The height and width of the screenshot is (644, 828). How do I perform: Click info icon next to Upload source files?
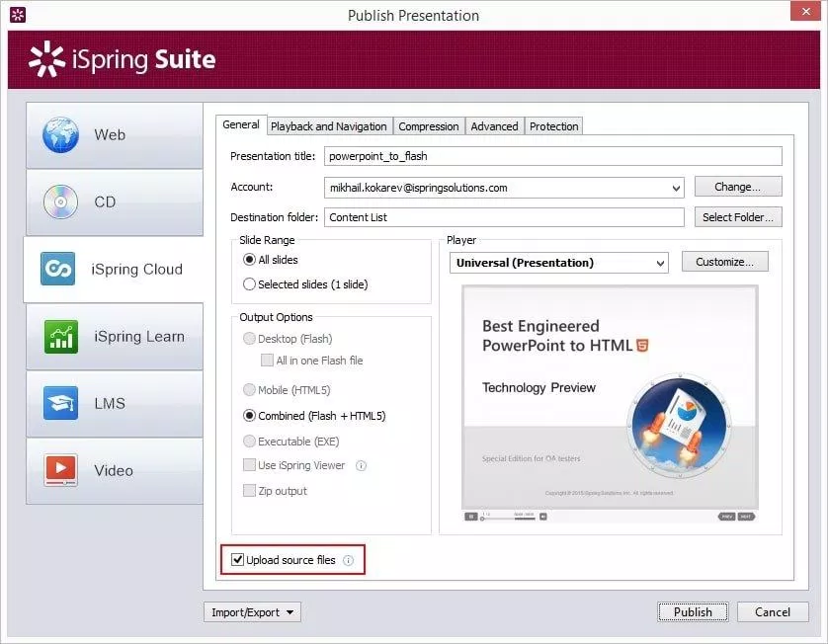(x=348, y=560)
